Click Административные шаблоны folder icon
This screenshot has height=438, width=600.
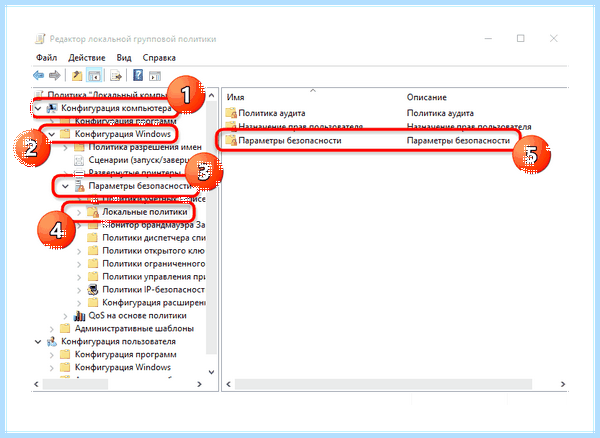click(65, 329)
